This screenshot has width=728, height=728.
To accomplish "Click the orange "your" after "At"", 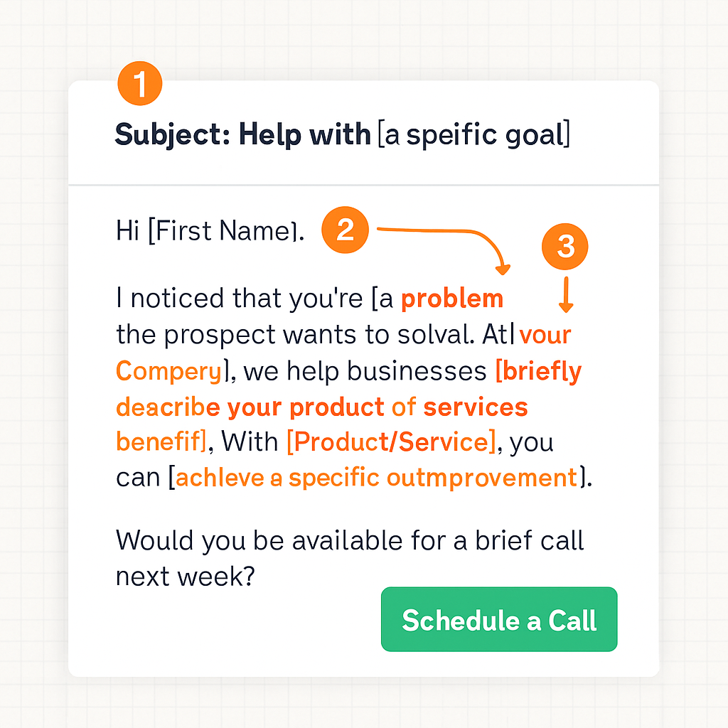I will click(545, 334).
